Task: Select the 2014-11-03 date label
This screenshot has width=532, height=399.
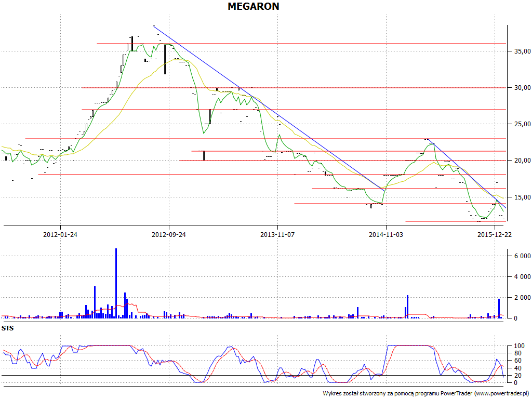Action: [x=386, y=234]
